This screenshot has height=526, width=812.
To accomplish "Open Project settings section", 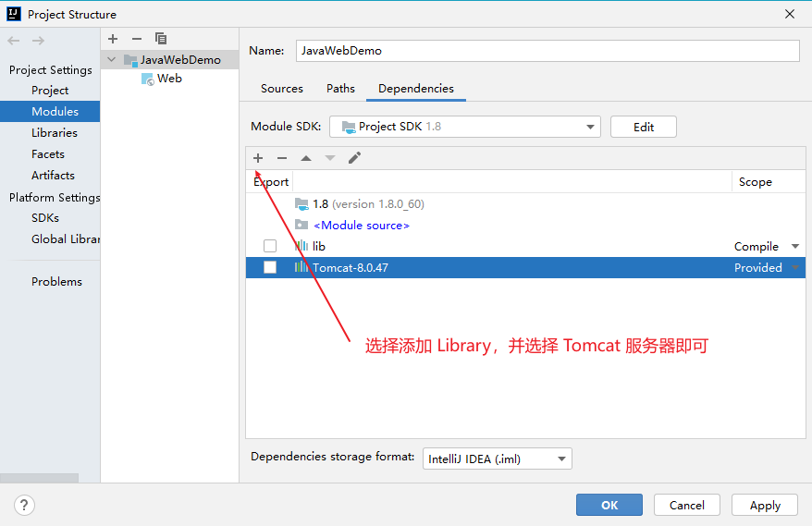I will point(50,90).
